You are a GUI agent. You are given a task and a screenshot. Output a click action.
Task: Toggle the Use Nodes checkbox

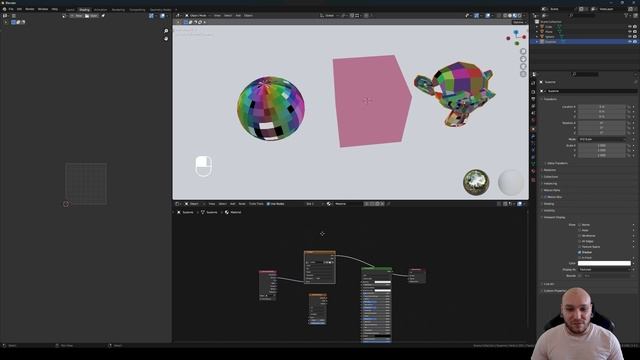(x=268, y=204)
